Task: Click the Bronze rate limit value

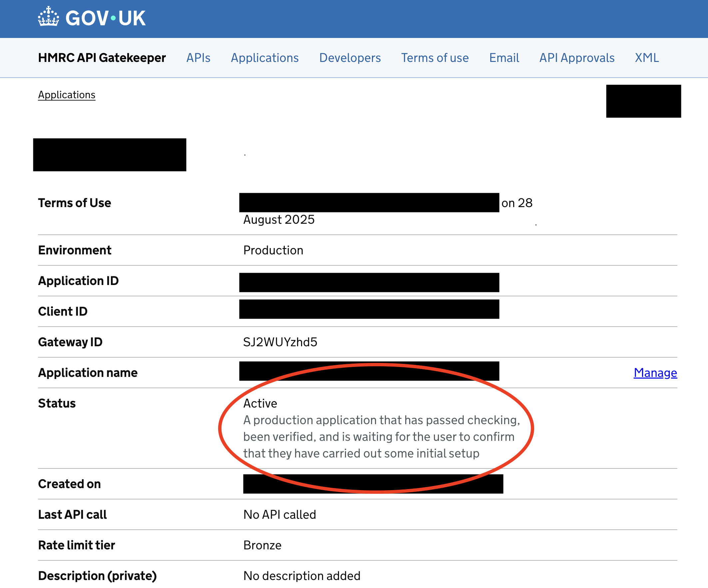Action: [x=262, y=545]
